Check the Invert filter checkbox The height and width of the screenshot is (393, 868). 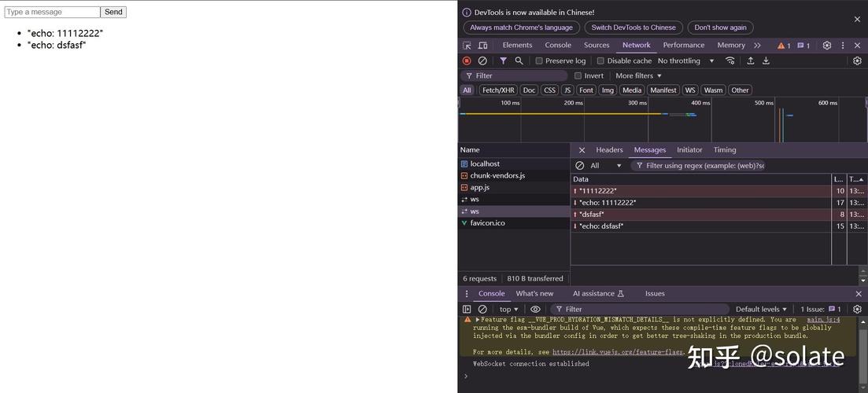[x=578, y=75]
